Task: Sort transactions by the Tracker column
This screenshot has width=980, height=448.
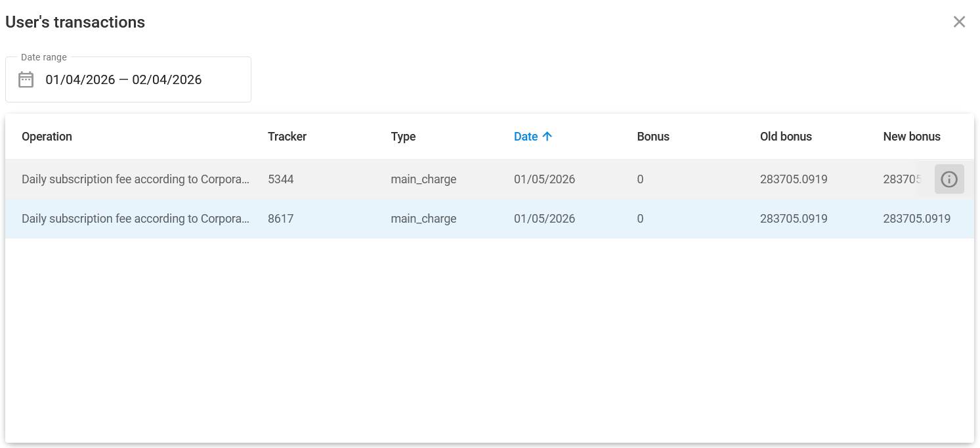Action: 287,136
